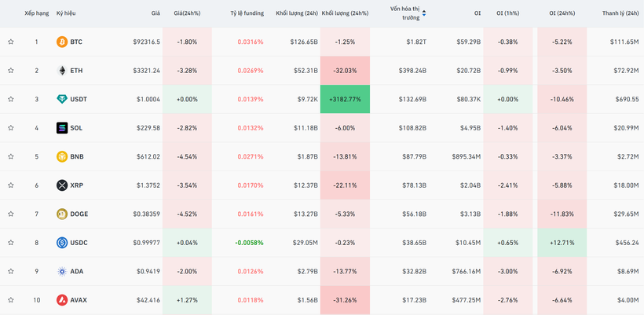Toggle favorite star for BTC row

coord(11,42)
